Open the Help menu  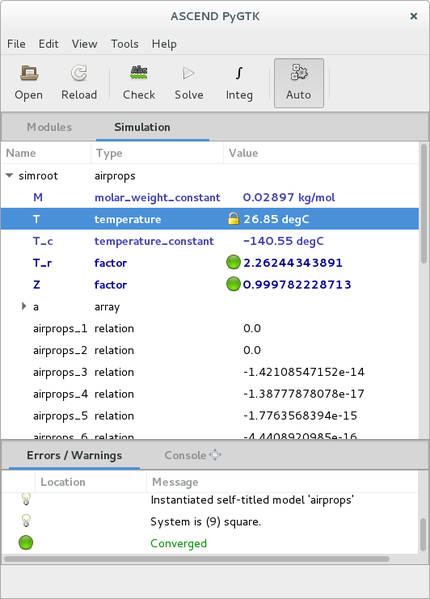click(164, 44)
